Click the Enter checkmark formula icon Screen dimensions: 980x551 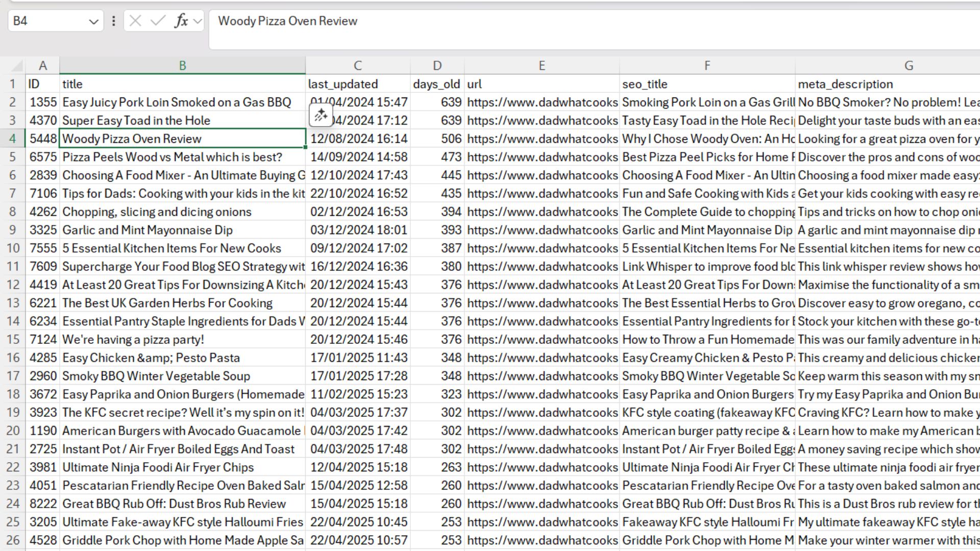[158, 21]
